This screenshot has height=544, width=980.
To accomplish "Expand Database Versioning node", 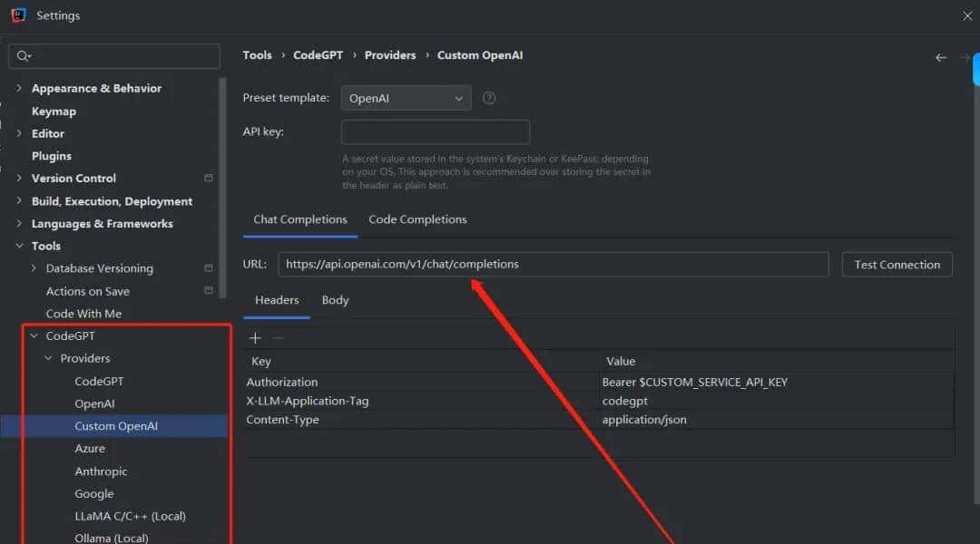I will point(34,268).
